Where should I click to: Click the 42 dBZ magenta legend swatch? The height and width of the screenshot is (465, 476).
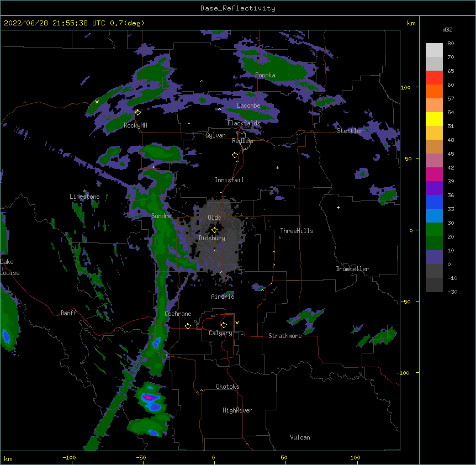tap(434, 174)
